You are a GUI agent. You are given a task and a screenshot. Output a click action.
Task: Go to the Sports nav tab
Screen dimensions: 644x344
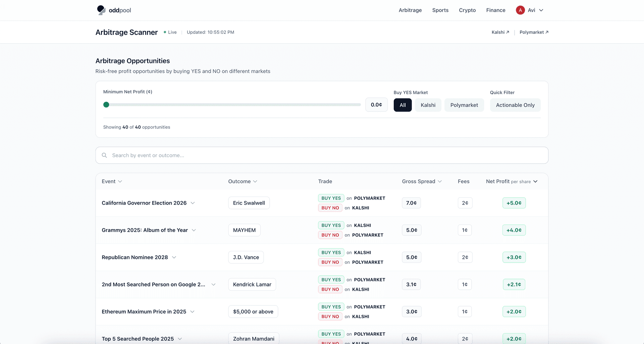[440, 10]
